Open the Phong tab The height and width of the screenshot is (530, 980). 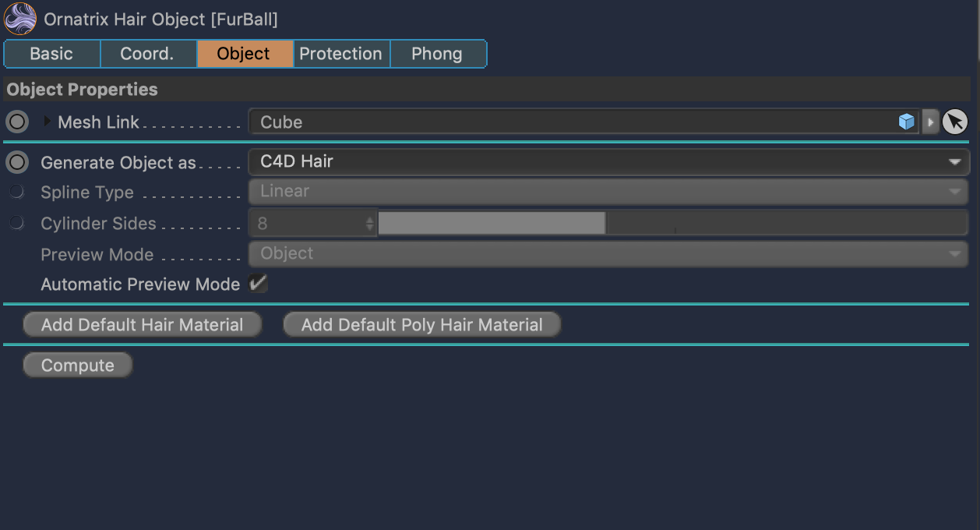[437, 54]
